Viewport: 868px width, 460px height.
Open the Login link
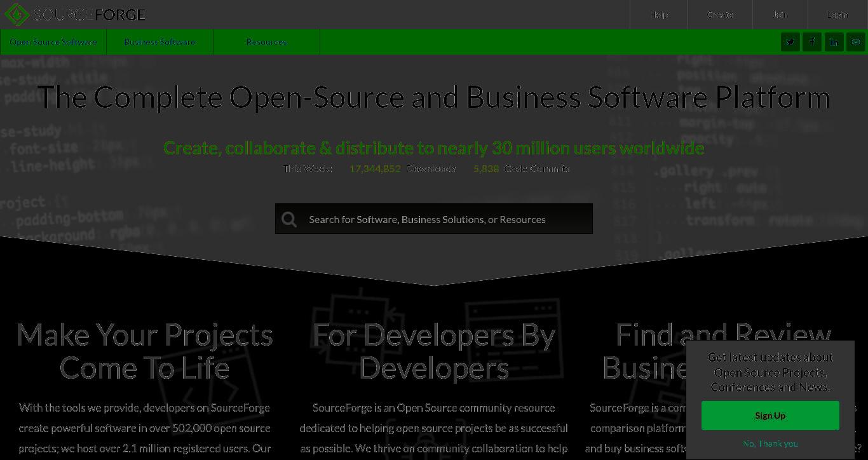837,14
